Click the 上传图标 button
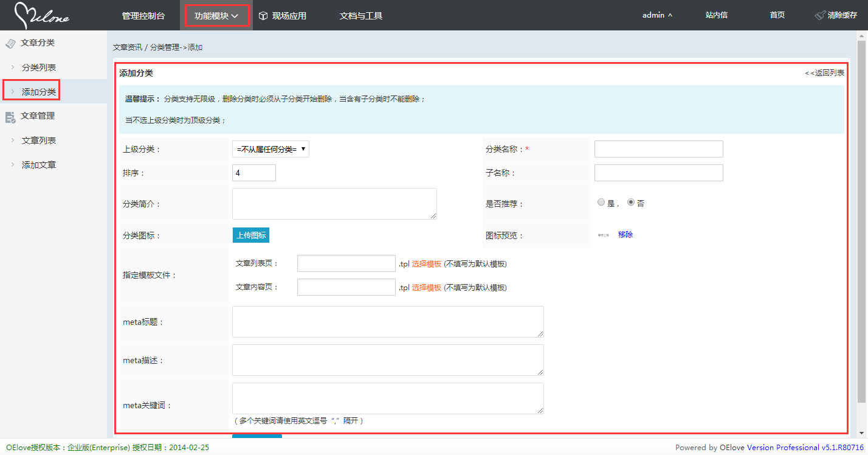This screenshot has width=868, height=455. click(250, 235)
